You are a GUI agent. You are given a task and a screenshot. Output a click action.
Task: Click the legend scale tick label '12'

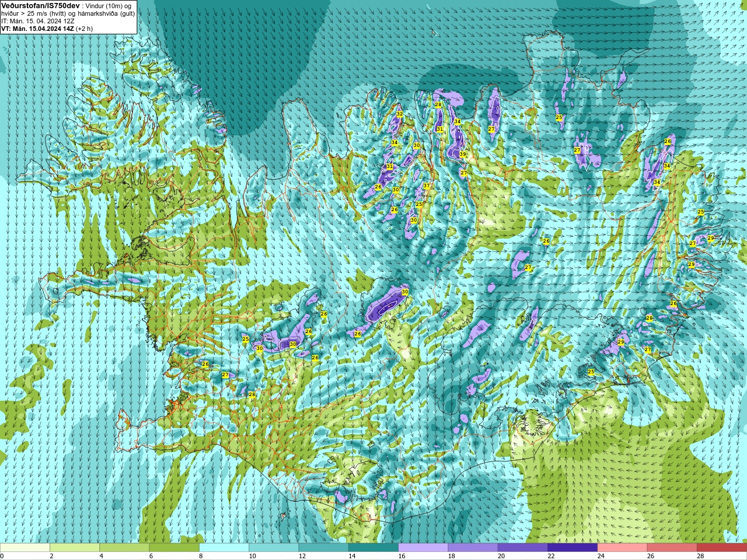pos(302,556)
